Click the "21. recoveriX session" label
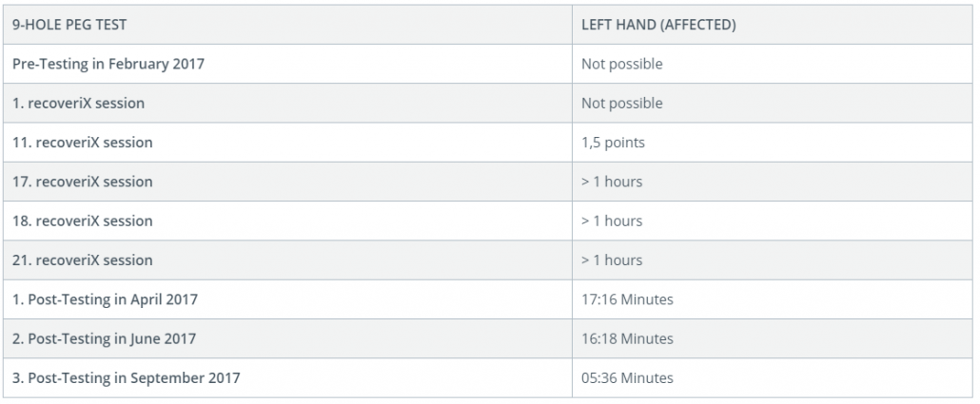Screen dimensions: 980x404 pos(83,260)
